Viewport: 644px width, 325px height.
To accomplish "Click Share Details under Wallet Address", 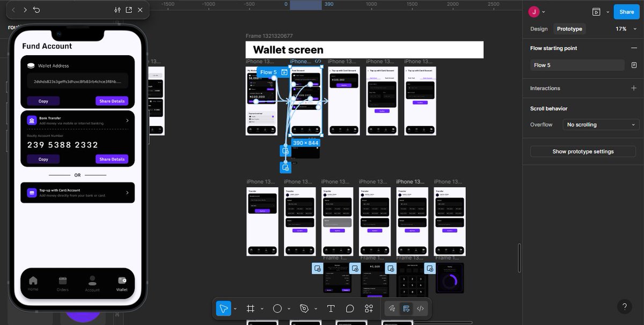I will [x=112, y=101].
